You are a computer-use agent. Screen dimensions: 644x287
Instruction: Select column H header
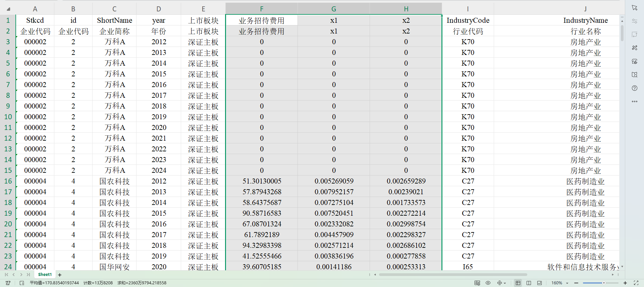tap(406, 9)
